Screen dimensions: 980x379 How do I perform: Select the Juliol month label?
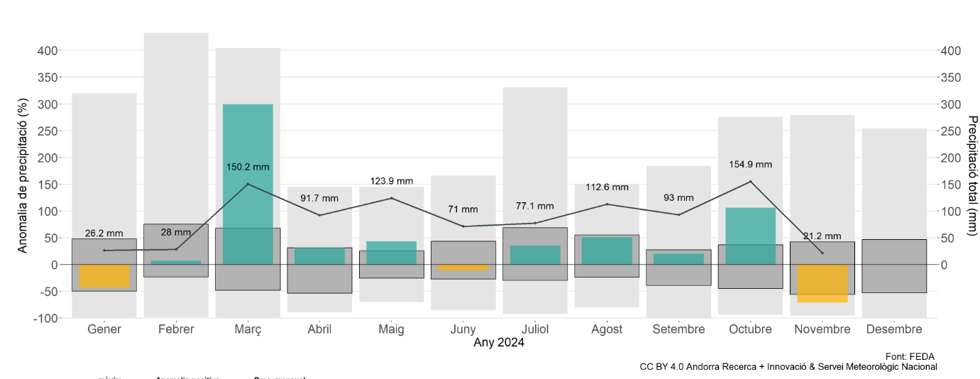pos(535,329)
